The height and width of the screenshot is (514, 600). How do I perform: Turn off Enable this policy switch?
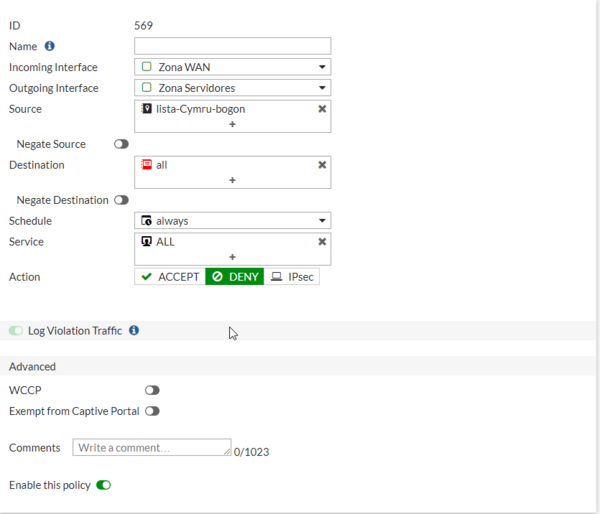(103, 485)
